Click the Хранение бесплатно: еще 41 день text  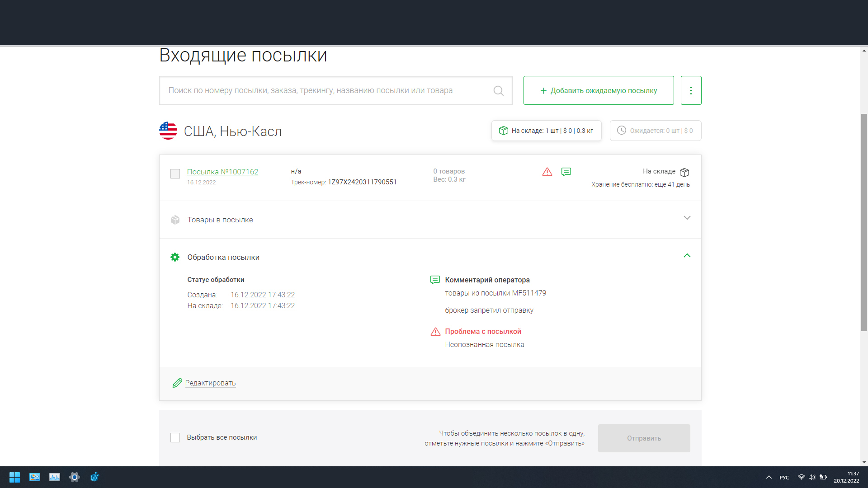pos(641,185)
